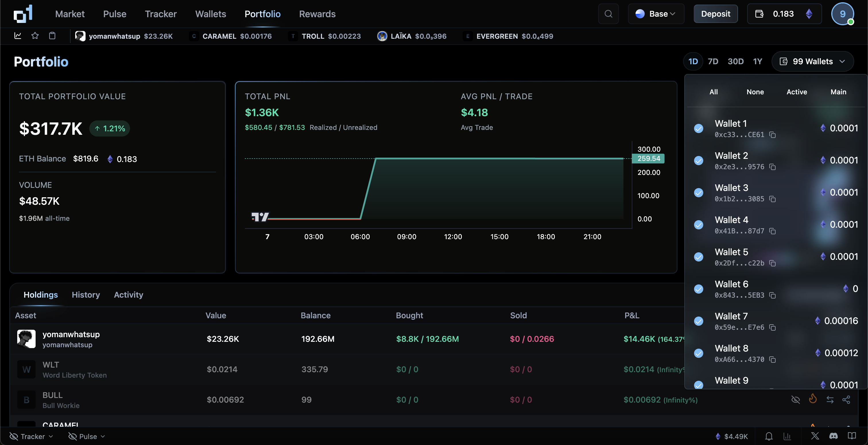Click the favorites star icon
The image size is (868, 445).
(35, 36)
